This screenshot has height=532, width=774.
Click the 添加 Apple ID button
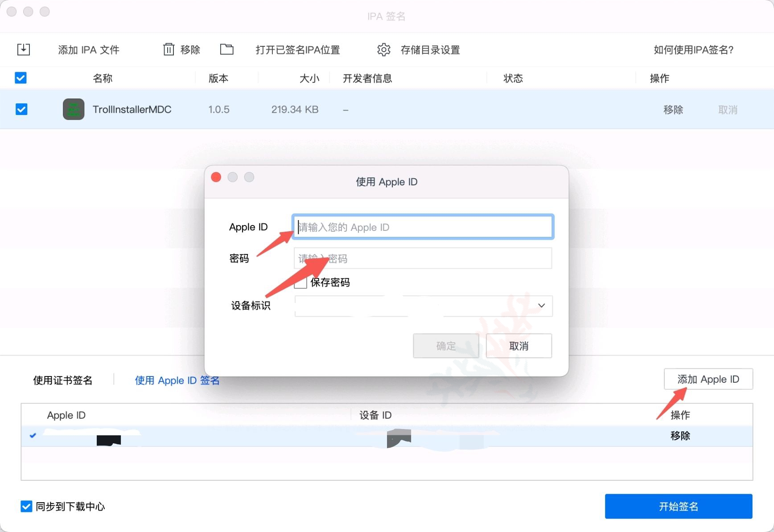708,379
